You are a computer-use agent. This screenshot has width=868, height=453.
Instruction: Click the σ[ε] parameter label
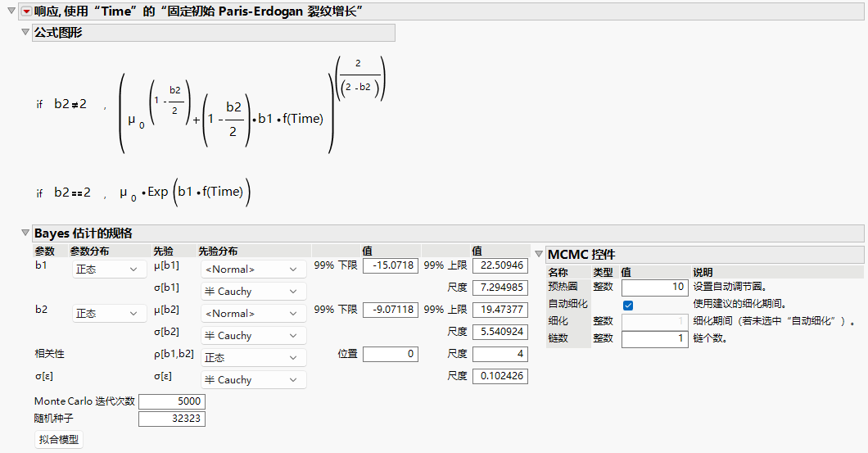pos(43,377)
